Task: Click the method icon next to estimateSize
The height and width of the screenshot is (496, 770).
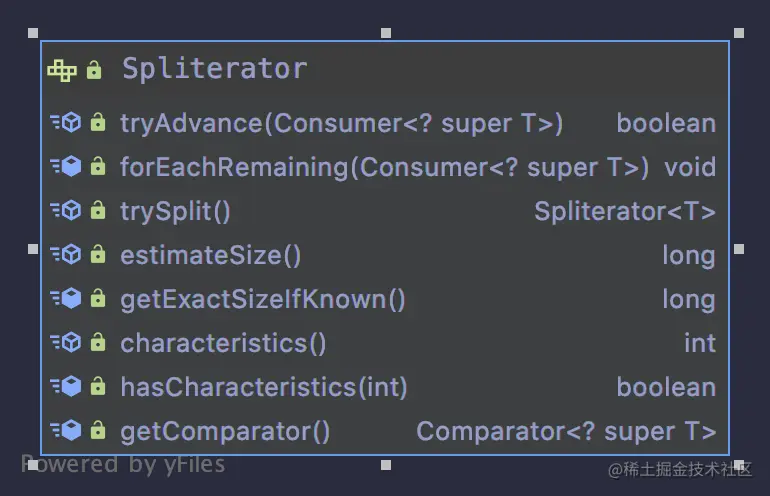Action: pyautogui.click(x=66, y=254)
